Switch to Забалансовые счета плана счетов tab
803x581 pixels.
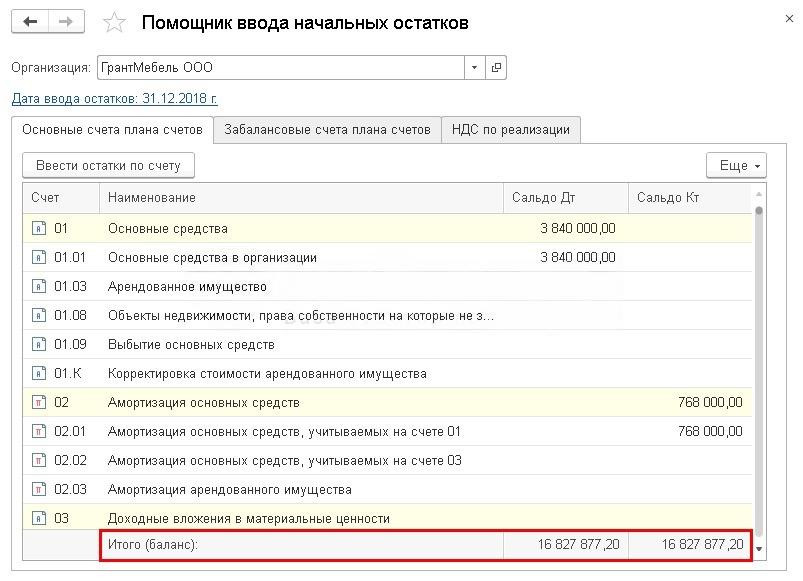tap(327, 130)
